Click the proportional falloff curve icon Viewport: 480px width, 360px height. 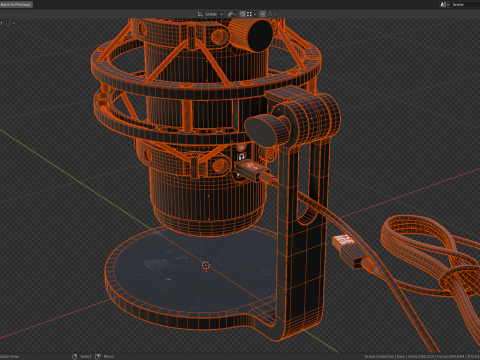270,14
